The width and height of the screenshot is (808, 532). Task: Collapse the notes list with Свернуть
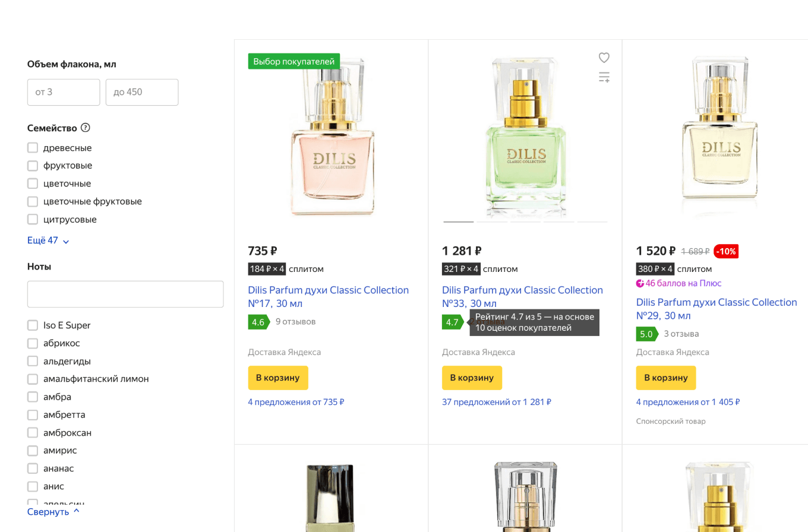[53, 511]
